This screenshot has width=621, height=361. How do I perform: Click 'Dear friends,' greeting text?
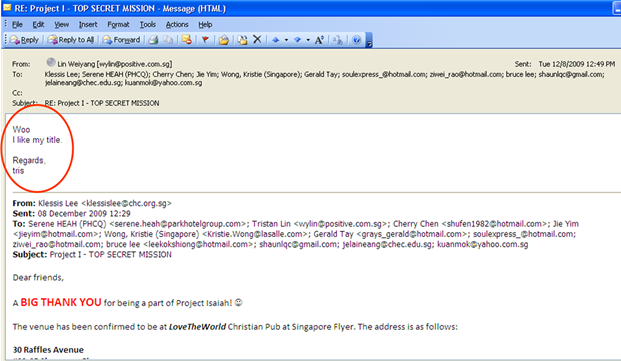pos(38,278)
